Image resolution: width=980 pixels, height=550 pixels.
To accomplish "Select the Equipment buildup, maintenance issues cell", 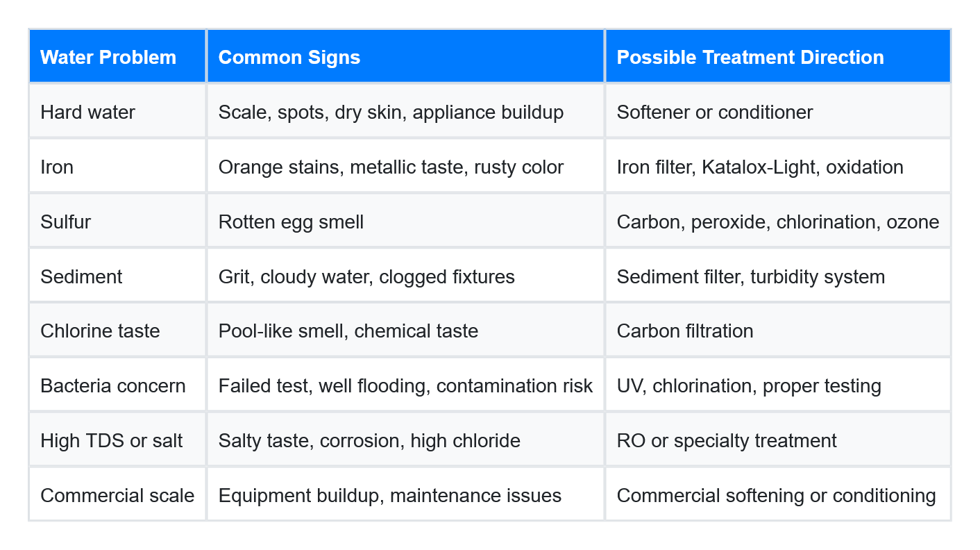I will coord(405,495).
